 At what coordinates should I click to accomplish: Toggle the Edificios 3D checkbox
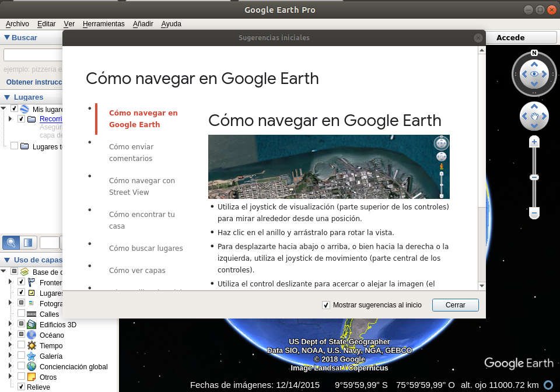(22, 323)
